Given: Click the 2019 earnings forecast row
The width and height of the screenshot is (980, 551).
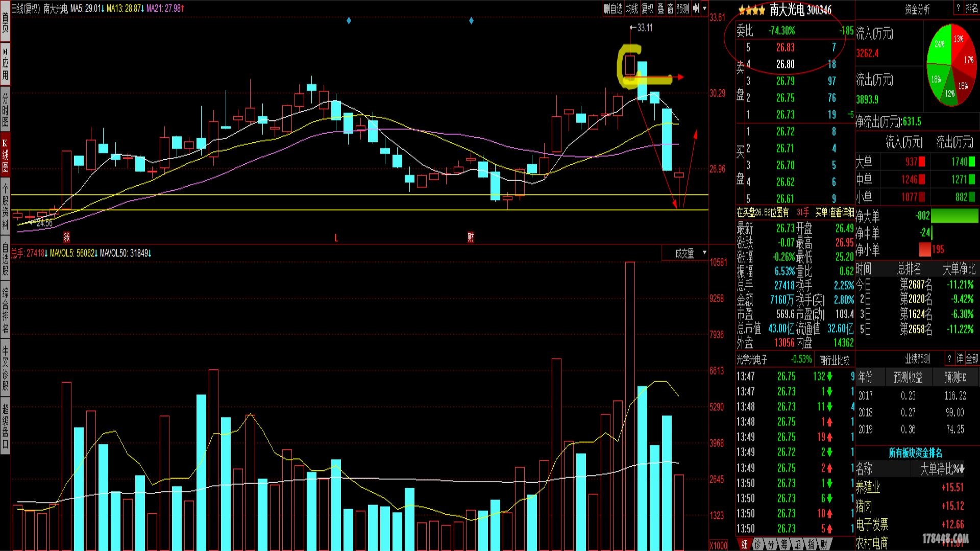Looking at the screenshot, I should tap(917, 429).
